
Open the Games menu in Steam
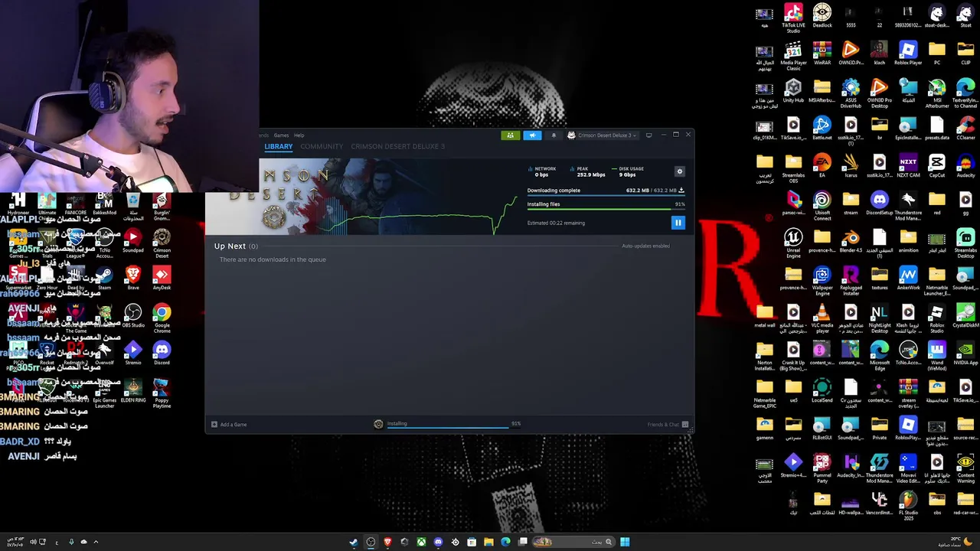(281, 135)
